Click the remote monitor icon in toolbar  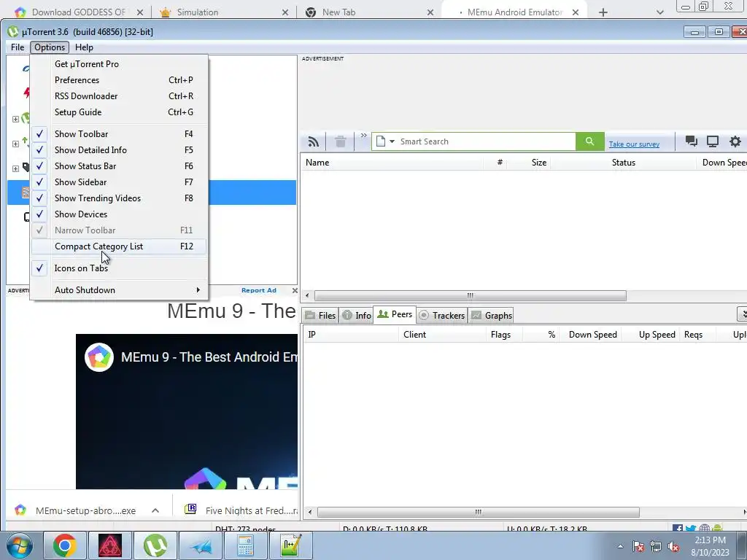click(x=713, y=141)
